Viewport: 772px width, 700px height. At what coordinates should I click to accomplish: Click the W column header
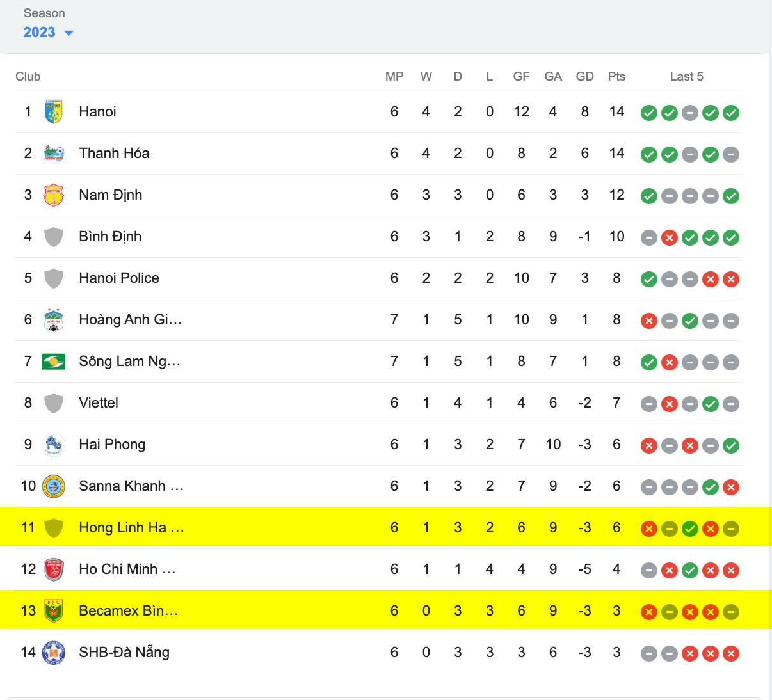(x=426, y=77)
